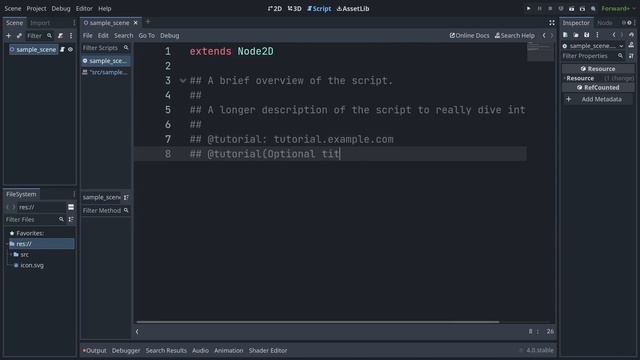
Task: Switch to the Node dock tab
Action: click(x=604, y=23)
